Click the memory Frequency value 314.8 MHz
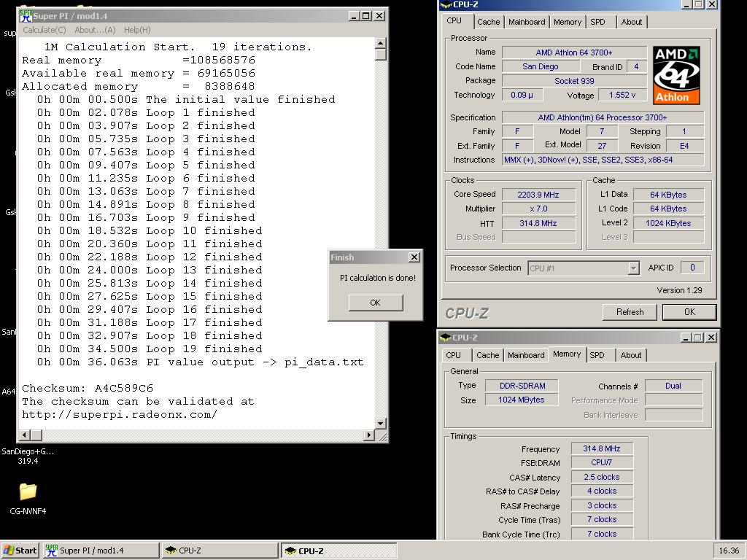Viewport: 747px width, 560px height. click(602, 448)
